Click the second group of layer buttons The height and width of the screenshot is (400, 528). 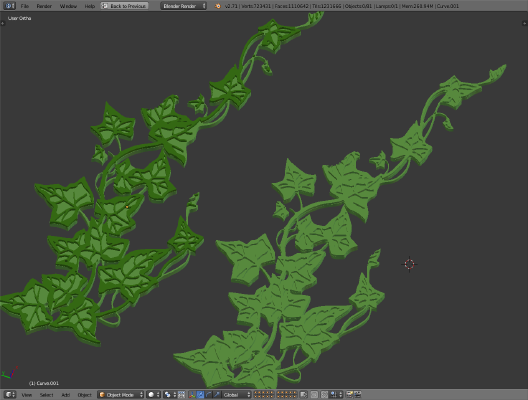pos(287,395)
